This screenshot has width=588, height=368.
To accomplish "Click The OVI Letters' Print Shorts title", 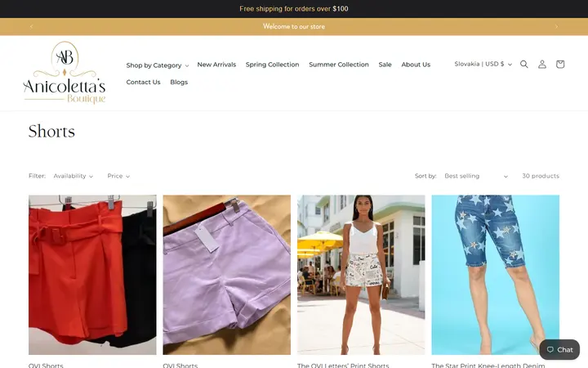I will click(343, 366).
